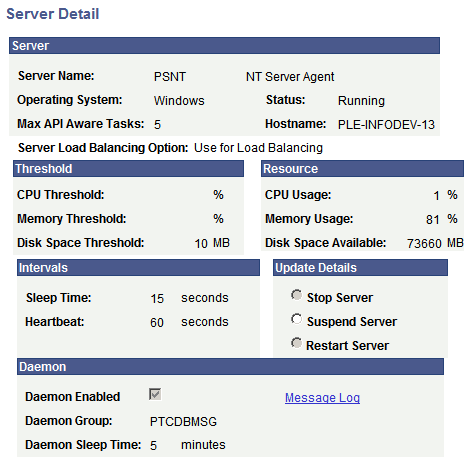
Task: Click the CPU Threshold label
Action: click(x=61, y=195)
